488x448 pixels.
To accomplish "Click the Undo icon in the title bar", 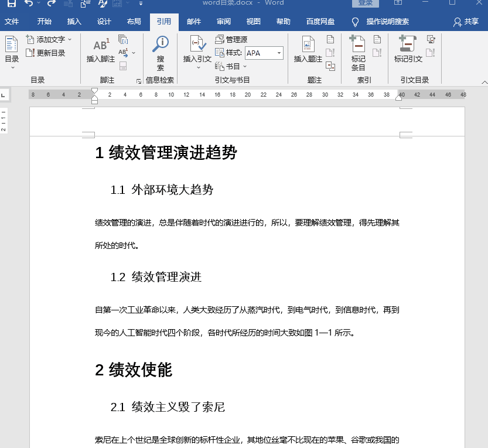I will pos(30,4).
